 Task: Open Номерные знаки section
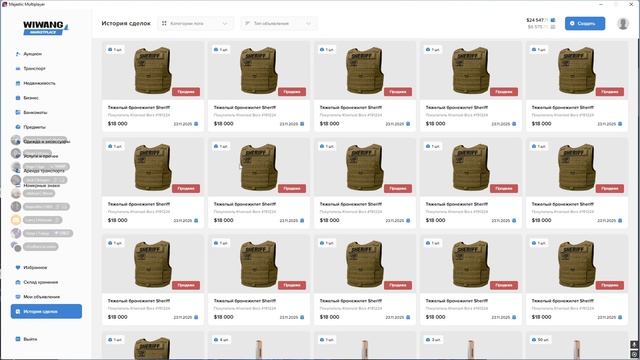41,185
